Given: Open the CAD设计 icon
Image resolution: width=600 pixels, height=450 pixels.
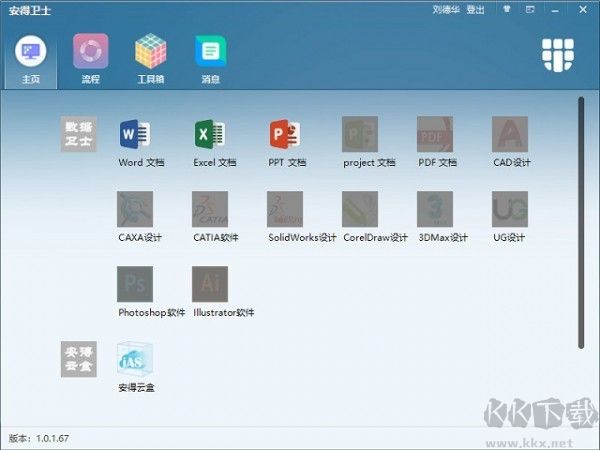Looking at the screenshot, I should 510,134.
